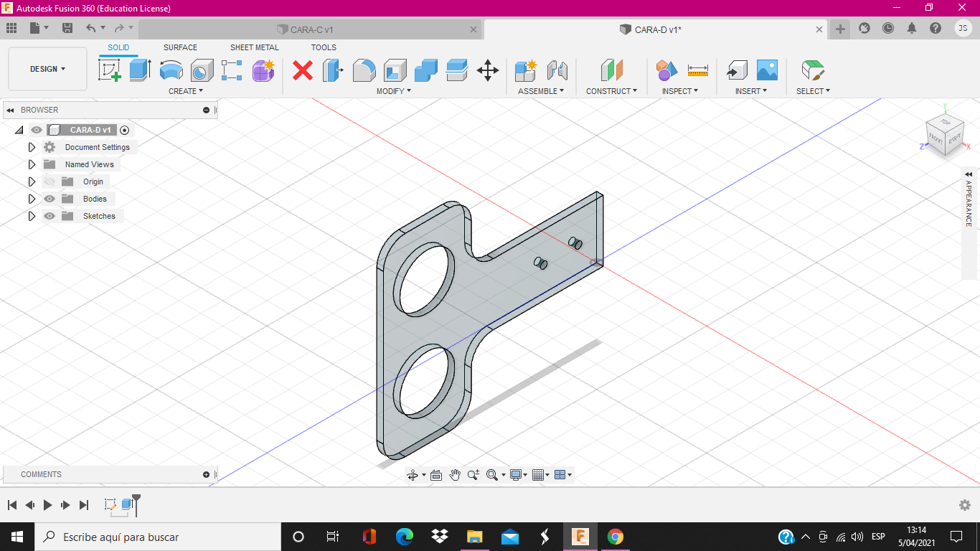
Task: Expand the Origin folder
Action: (32, 182)
